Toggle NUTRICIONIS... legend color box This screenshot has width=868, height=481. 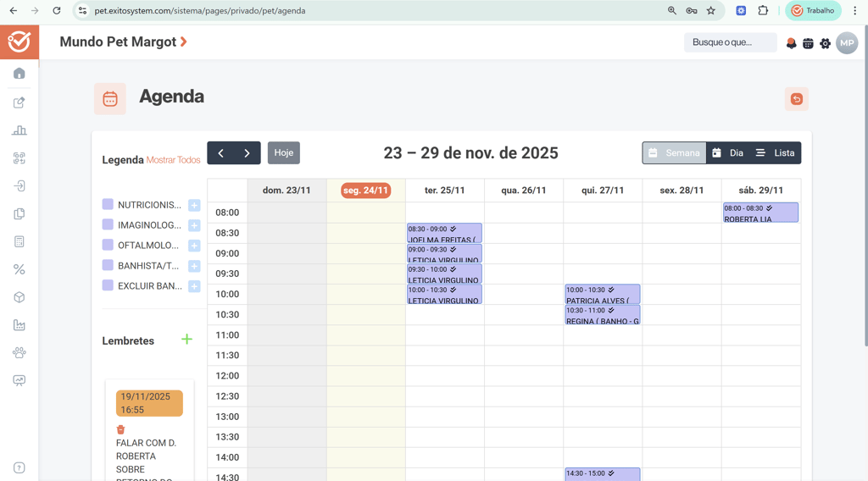[x=108, y=204]
